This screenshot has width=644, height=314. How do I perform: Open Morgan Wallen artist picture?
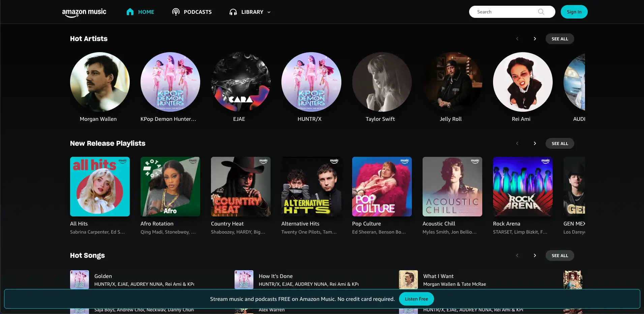coord(100,82)
